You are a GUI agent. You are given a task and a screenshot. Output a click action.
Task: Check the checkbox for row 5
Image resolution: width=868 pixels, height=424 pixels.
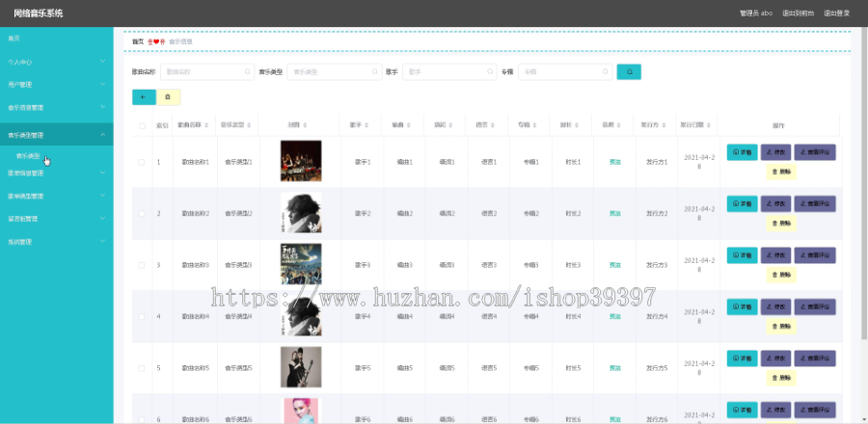142,368
